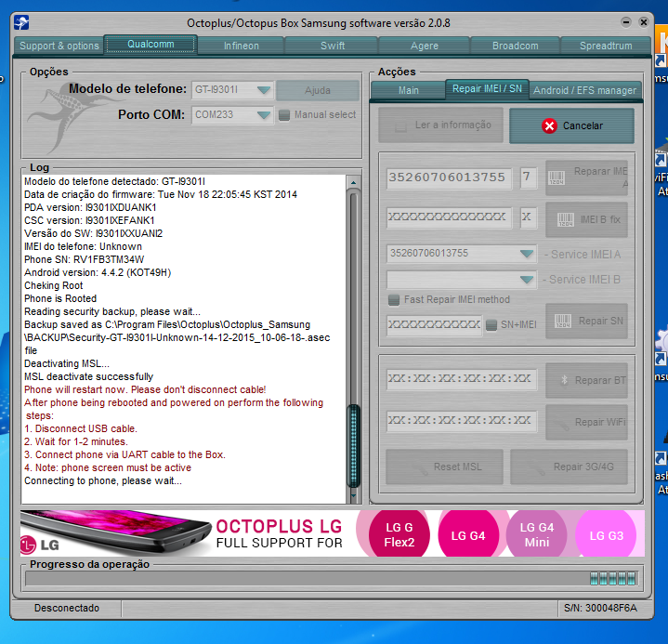Image resolution: width=668 pixels, height=644 pixels.
Task: Click the IMEI B number field
Action: (449, 217)
